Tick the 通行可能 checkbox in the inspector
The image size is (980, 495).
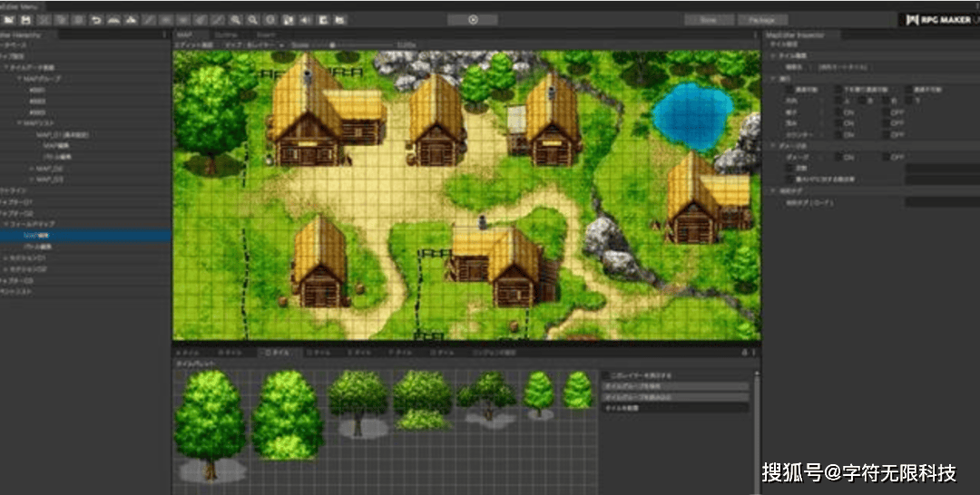click(789, 90)
